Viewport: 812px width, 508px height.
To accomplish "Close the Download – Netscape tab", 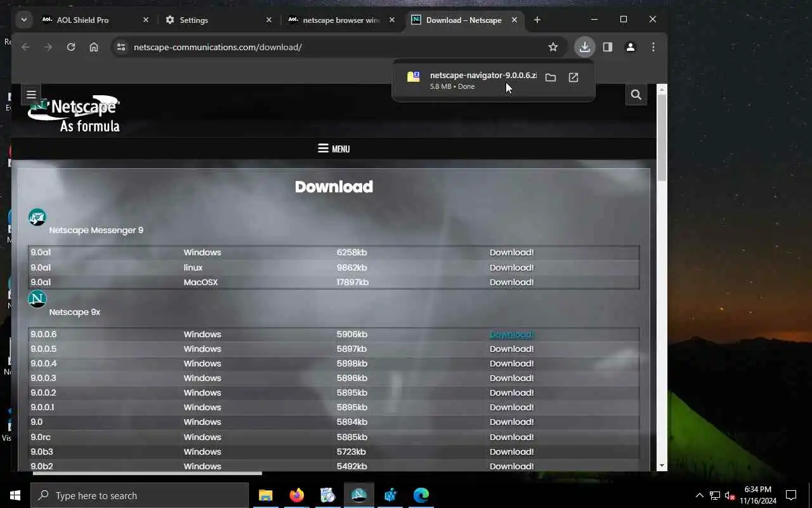I will point(514,20).
